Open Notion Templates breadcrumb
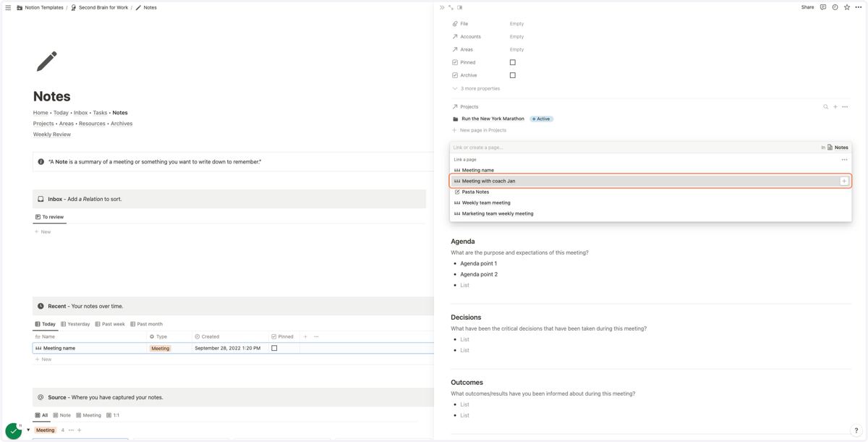 [40, 7]
